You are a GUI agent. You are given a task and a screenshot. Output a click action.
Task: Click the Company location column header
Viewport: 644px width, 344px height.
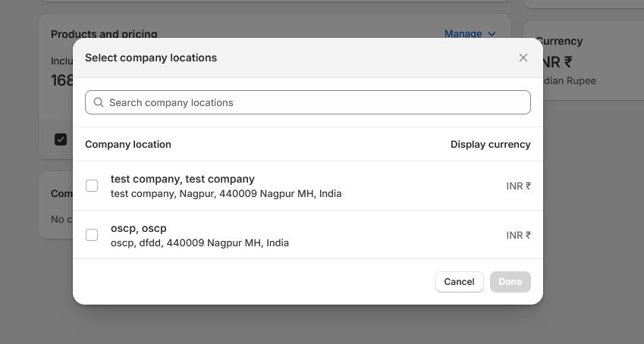[x=128, y=144]
